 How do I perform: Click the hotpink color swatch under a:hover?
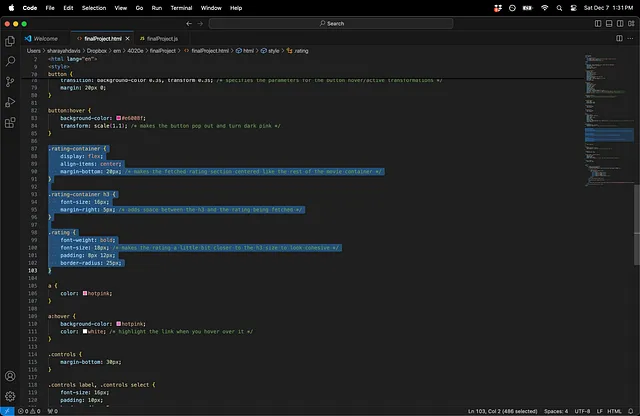pyautogui.click(x=120, y=325)
